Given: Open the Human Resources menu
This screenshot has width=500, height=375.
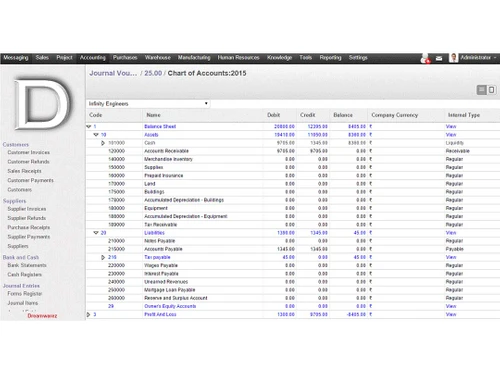Looking at the screenshot, I should (239, 58).
